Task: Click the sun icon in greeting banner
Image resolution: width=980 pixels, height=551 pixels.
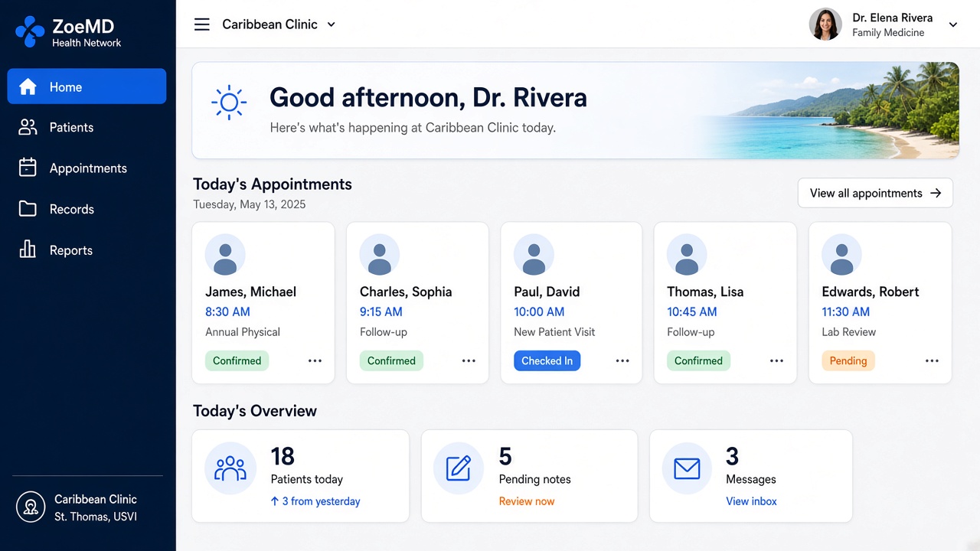Action: pos(229,102)
